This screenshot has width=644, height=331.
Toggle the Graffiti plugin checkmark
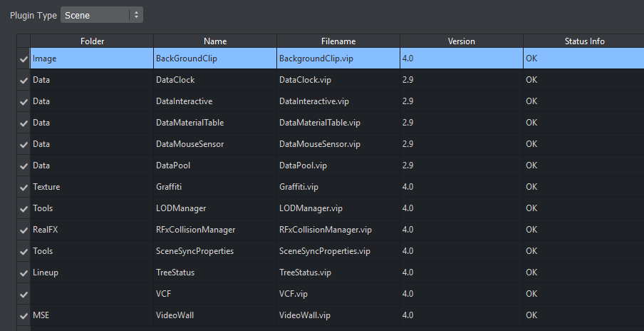[x=24, y=187]
